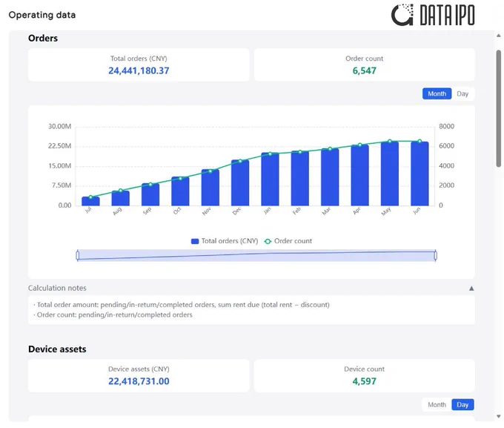
Task: Click scrollbar up arrow
Action: (x=499, y=36)
